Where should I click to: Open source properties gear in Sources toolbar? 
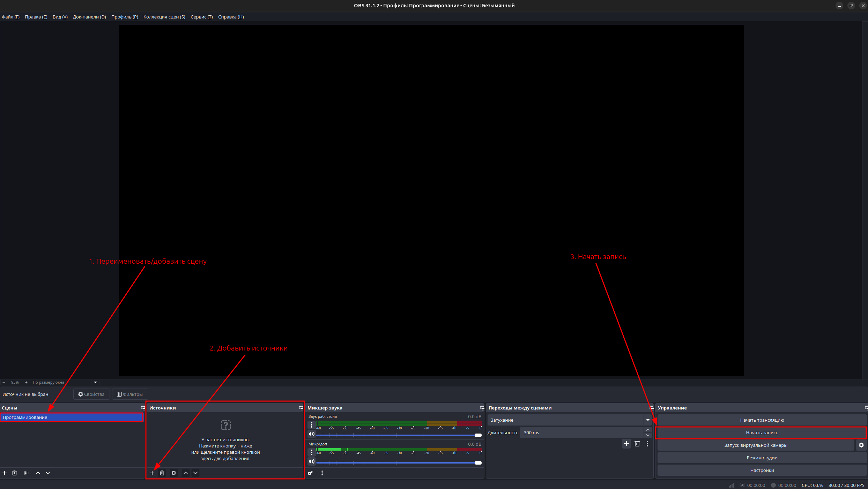coord(174,473)
